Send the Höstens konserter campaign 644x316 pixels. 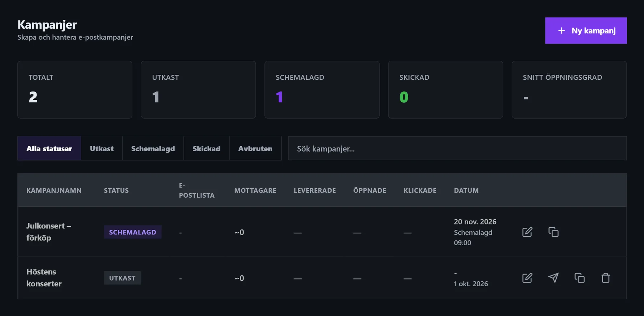click(553, 278)
